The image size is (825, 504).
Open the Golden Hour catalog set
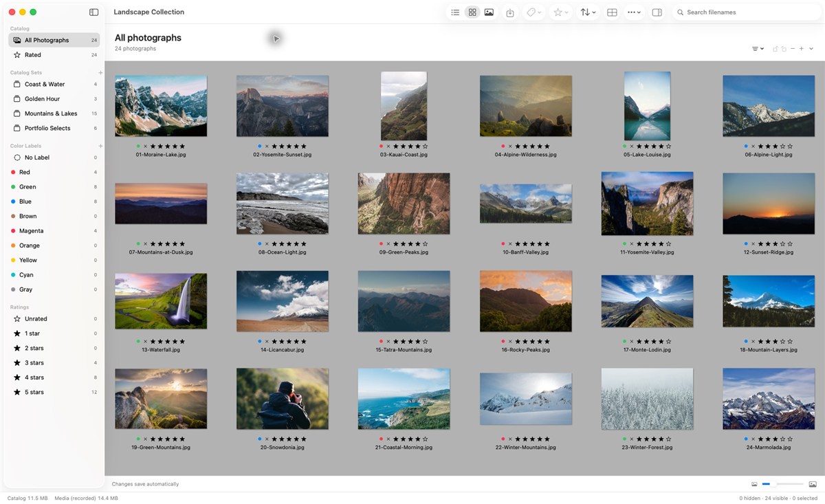pos(54,99)
